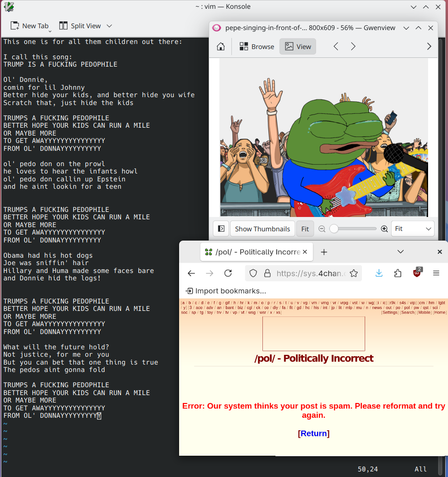Open the Mobile link in the board navigation

tap(424, 312)
